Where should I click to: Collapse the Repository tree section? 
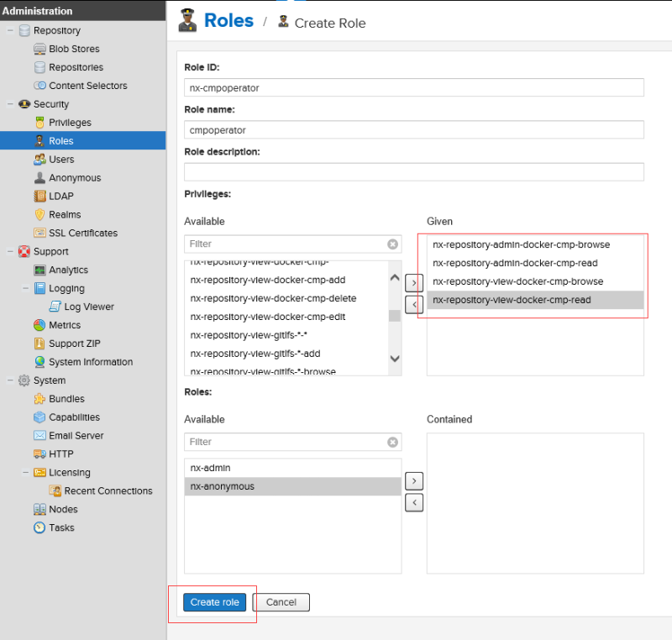(x=10, y=31)
